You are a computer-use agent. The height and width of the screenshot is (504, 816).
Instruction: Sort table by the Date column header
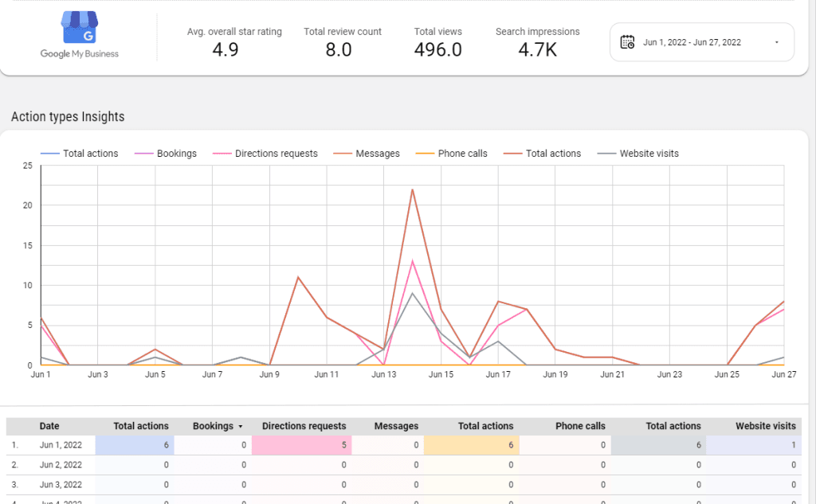click(x=49, y=426)
